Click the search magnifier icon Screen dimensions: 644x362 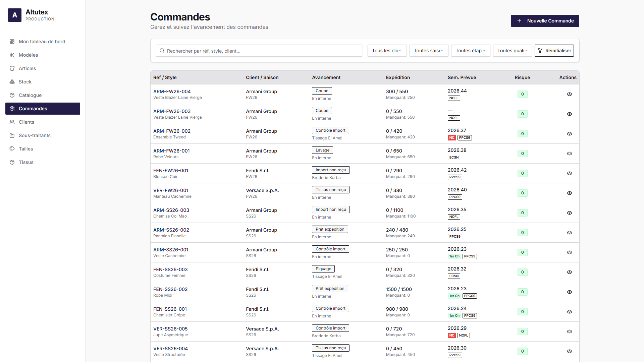(162, 51)
